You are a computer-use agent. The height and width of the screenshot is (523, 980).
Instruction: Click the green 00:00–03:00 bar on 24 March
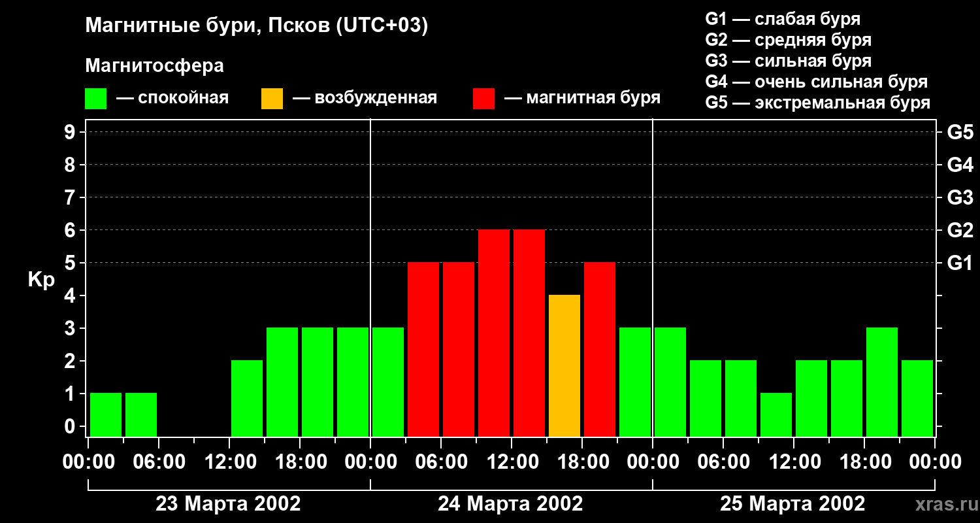(388, 382)
